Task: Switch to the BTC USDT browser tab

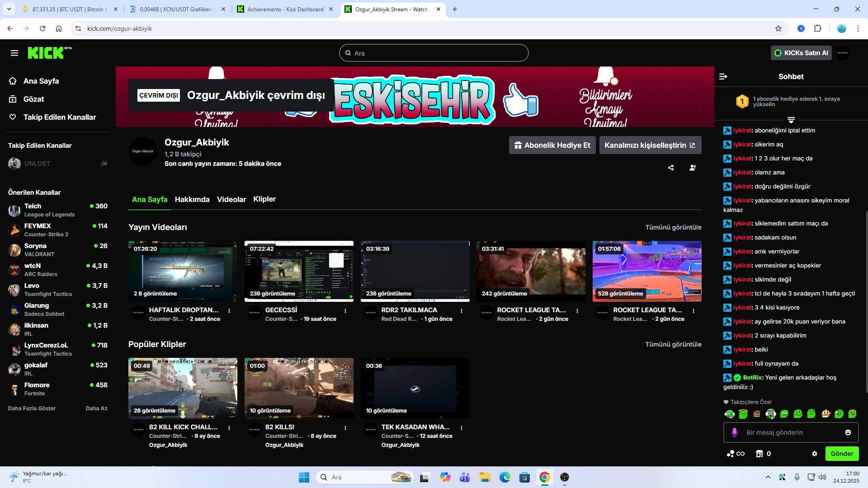Action: pos(70,9)
